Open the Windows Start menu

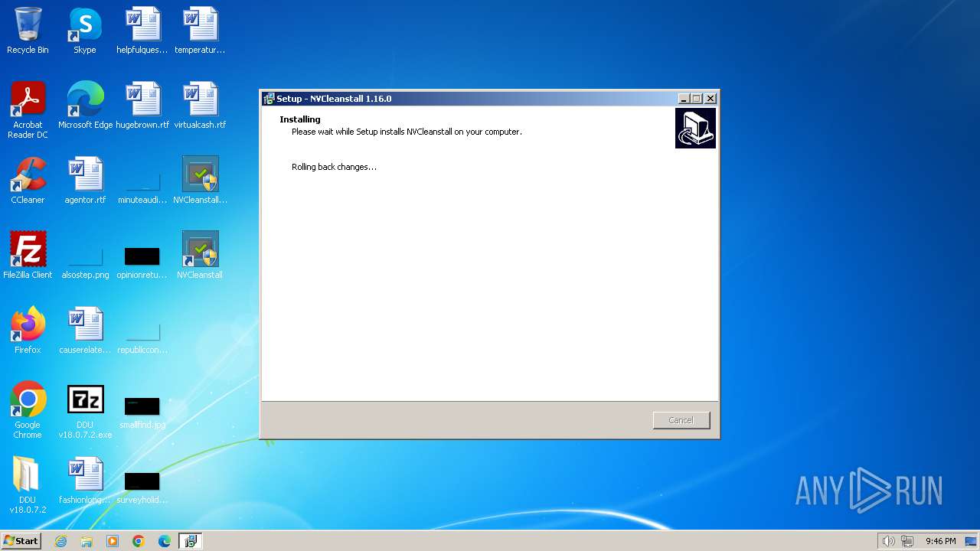[21, 541]
